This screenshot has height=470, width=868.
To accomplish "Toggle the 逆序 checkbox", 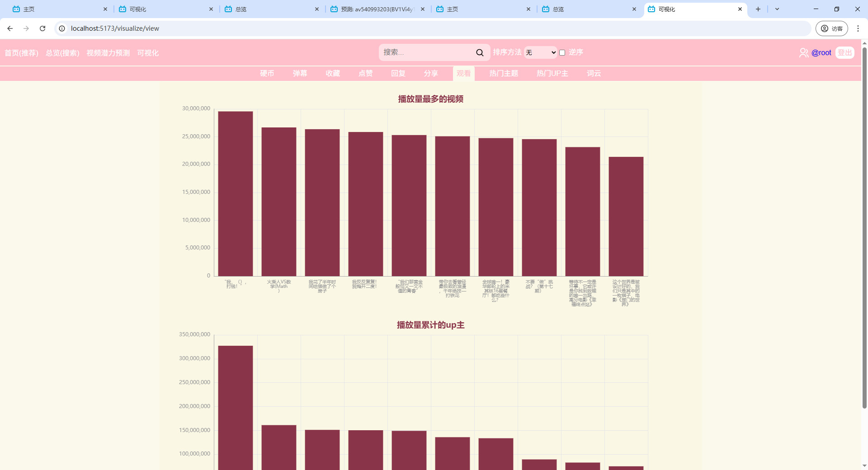I will click(562, 53).
